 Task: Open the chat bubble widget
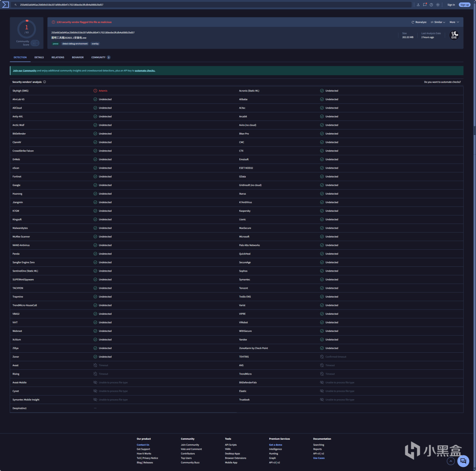(x=463, y=461)
